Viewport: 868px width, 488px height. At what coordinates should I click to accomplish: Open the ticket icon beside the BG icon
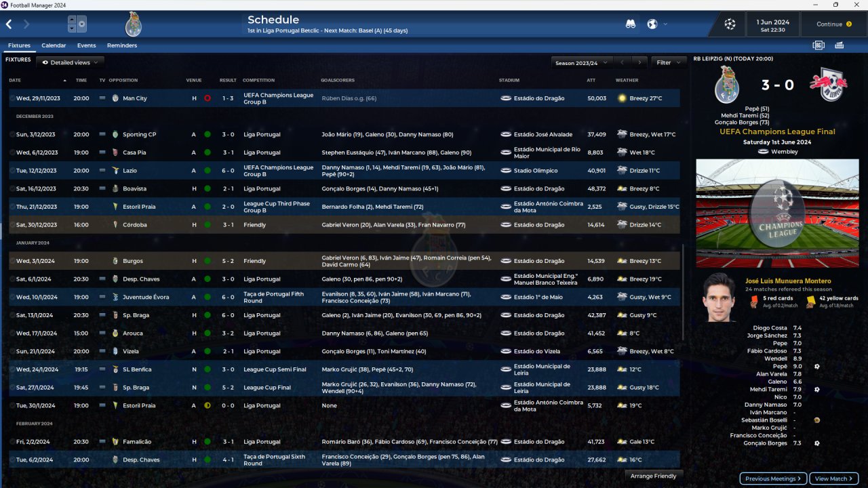click(x=839, y=45)
